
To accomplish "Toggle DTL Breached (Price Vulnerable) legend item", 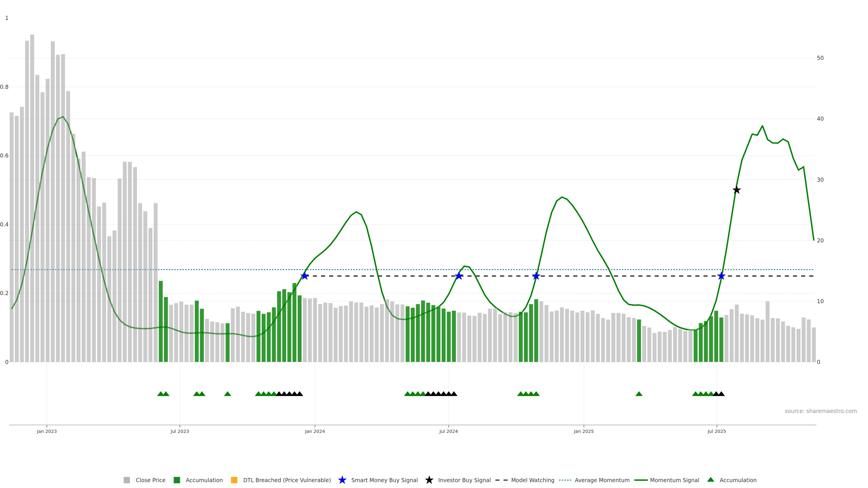I will (287, 480).
